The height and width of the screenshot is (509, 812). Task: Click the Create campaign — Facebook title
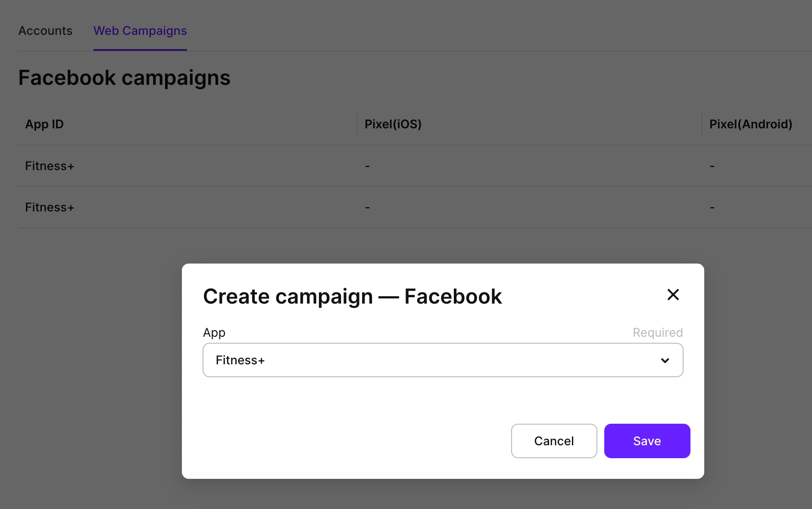pyautogui.click(x=353, y=296)
